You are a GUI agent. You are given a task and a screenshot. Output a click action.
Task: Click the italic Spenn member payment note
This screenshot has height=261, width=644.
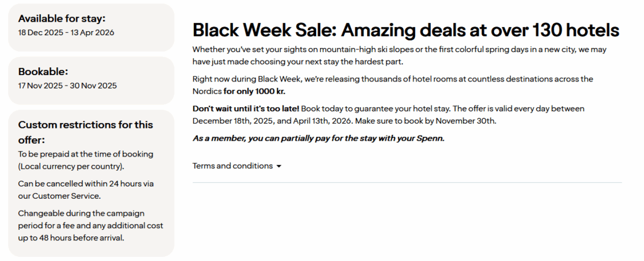318,138
